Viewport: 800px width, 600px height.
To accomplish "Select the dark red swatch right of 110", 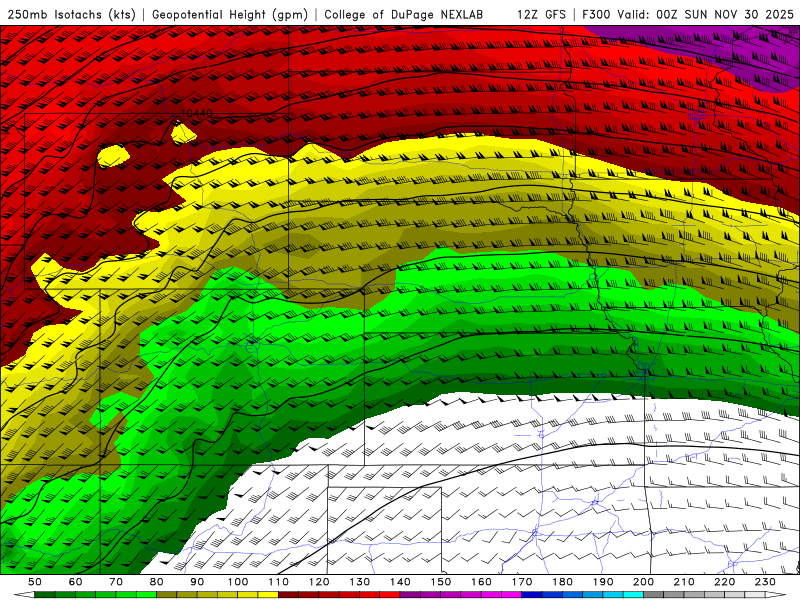I will click(x=289, y=595).
